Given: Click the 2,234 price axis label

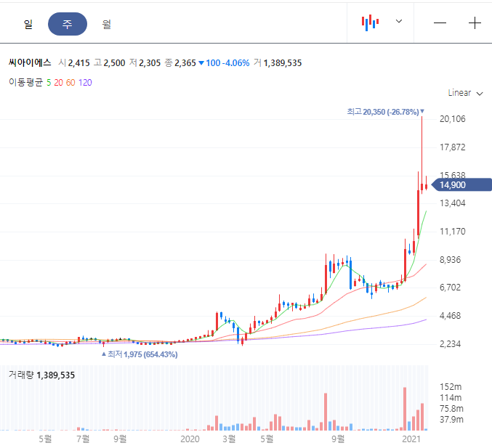Looking at the screenshot, I should click(x=450, y=344).
